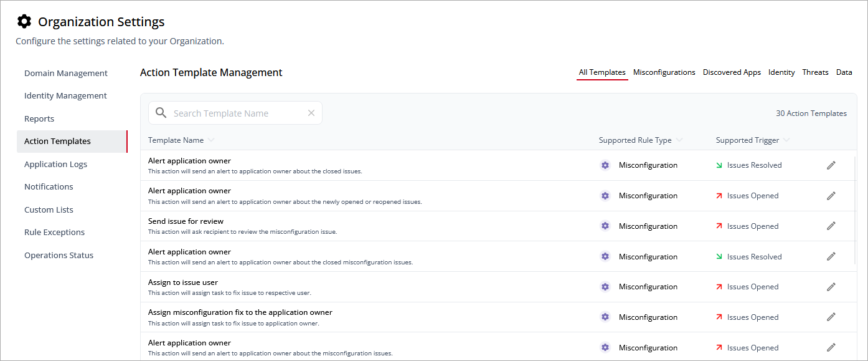Viewport: 868px width, 361px height.
Task: Edit Assign misconfiguration fix to application owner template
Action: pyautogui.click(x=831, y=317)
